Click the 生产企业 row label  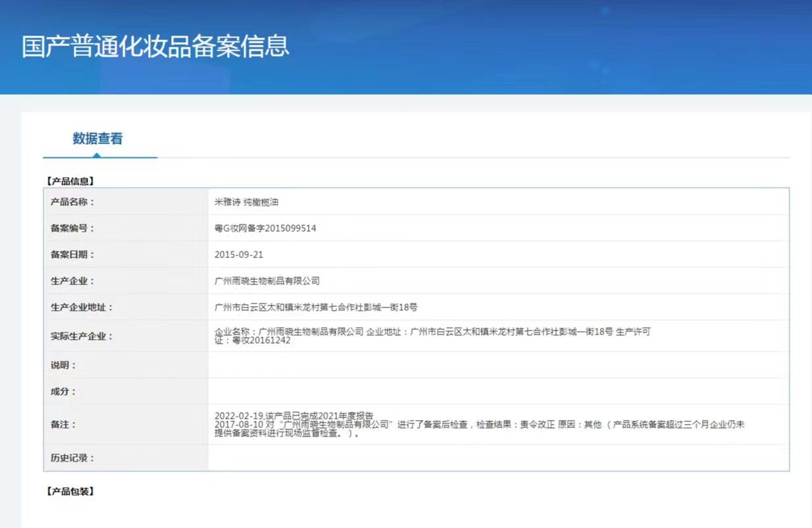tap(72, 281)
